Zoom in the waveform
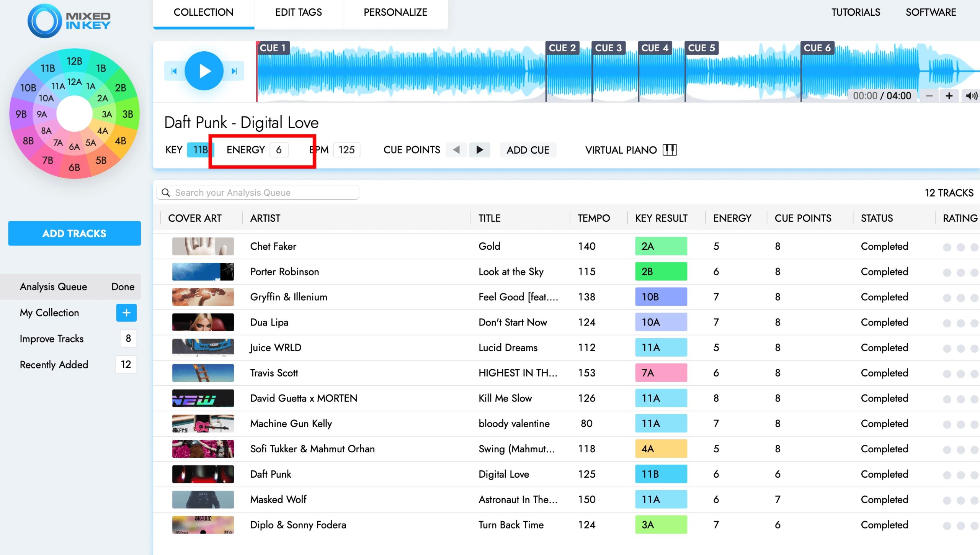 [x=949, y=96]
